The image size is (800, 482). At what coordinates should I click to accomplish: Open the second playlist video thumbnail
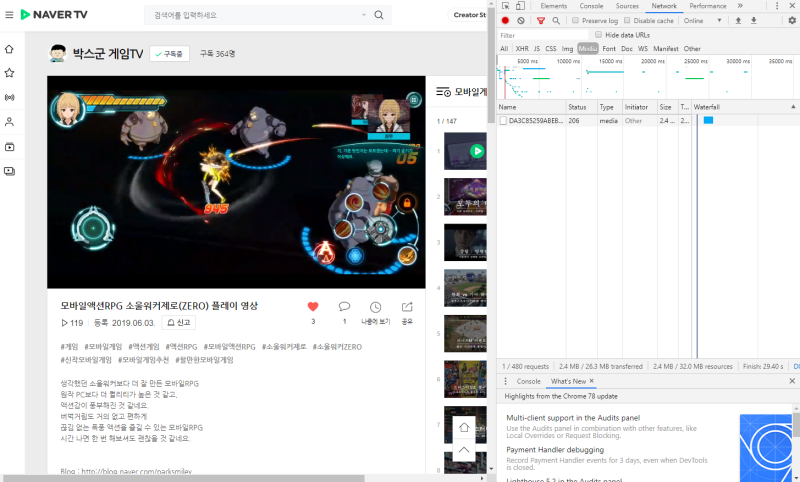click(465, 197)
